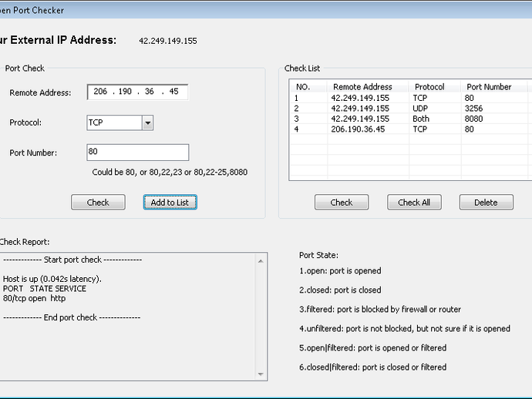Click the octet 190 in Remote Address
This screenshot has width=532, height=399.
(x=125, y=92)
